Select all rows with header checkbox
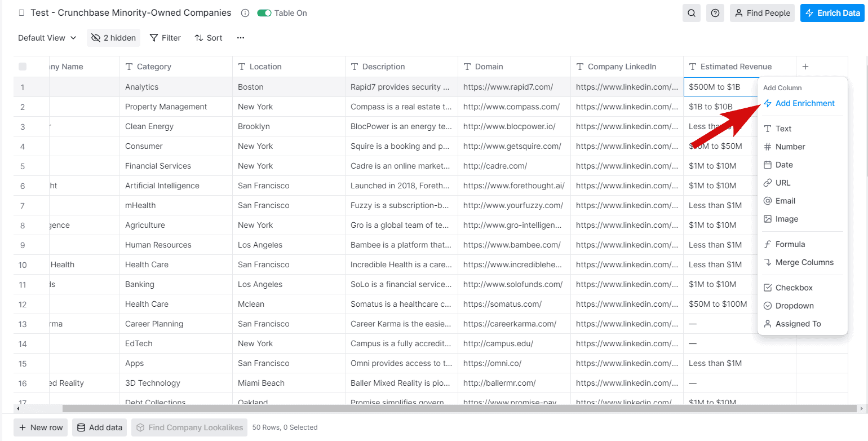Viewport: 868px width, 441px height. [23, 67]
